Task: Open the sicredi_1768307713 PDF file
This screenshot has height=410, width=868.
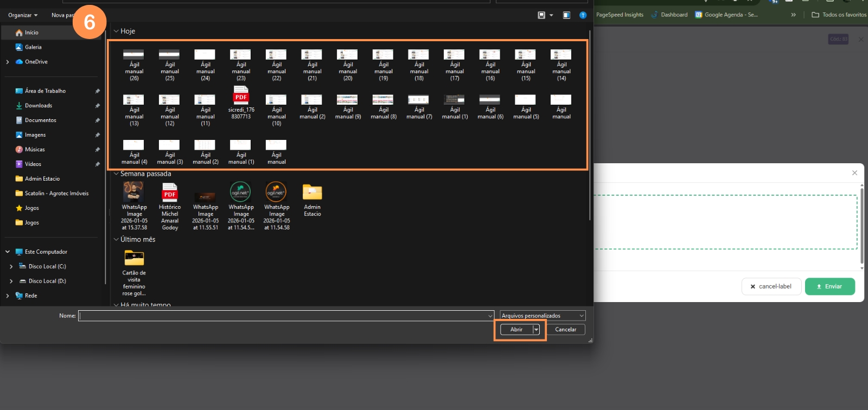Action: coord(241,95)
